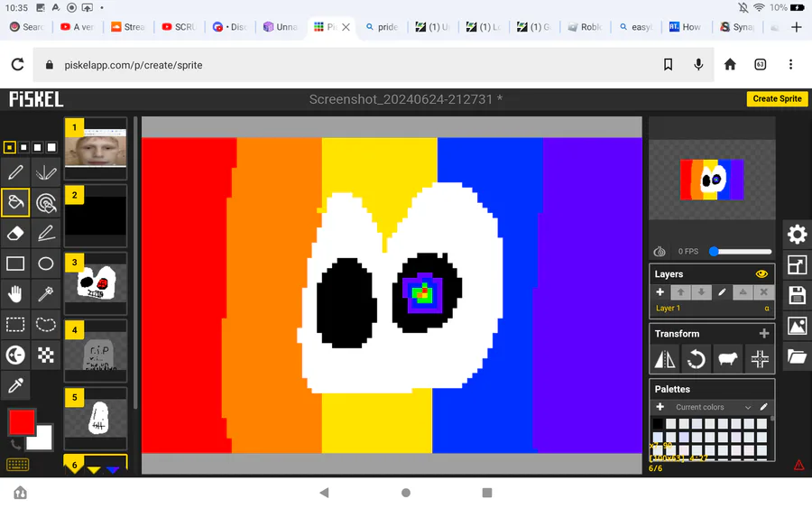
Task: Select the Move hand tool
Action: 15,294
